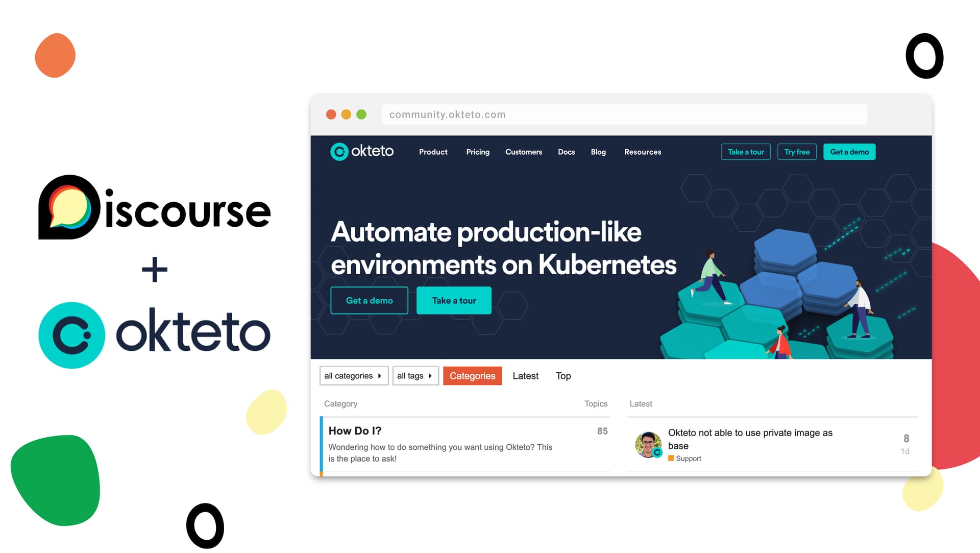Expand the all categories dropdown filter
Screen dimensions: 980x553
click(x=352, y=376)
